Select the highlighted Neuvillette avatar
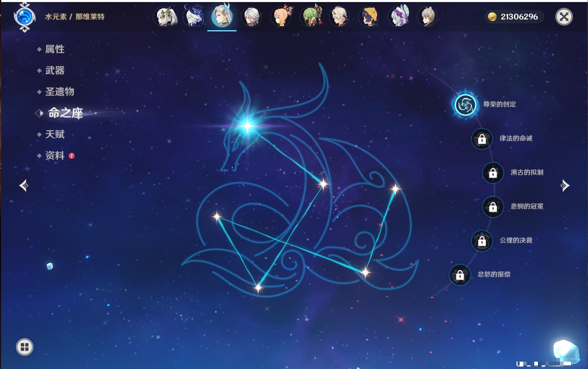The image size is (588, 369). (x=222, y=16)
